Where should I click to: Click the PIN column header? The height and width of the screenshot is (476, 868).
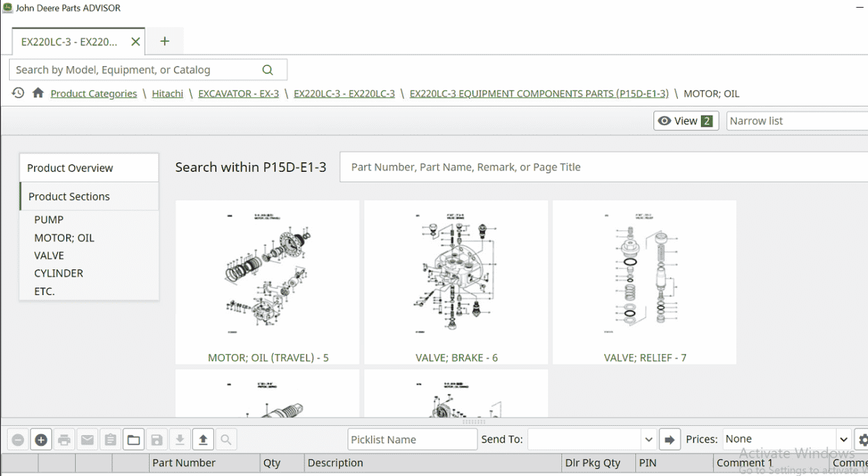click(674, 463)
